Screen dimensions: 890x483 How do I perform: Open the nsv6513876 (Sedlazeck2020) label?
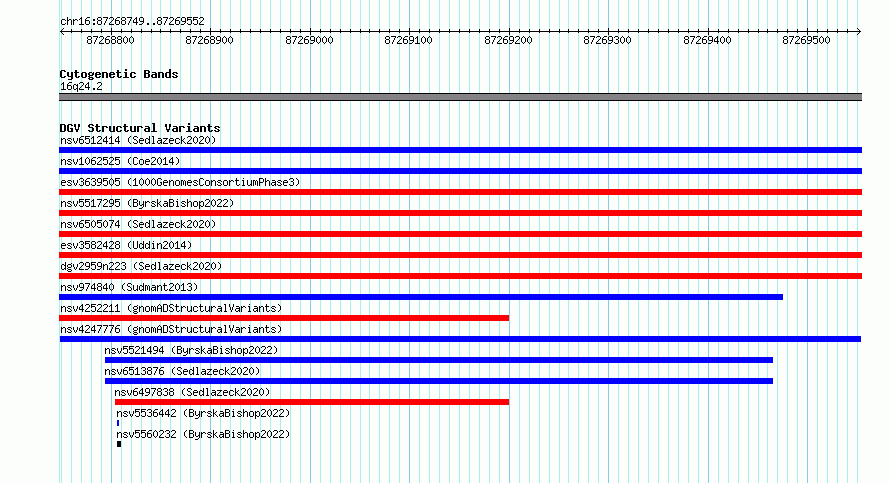(x=182, y=371)
